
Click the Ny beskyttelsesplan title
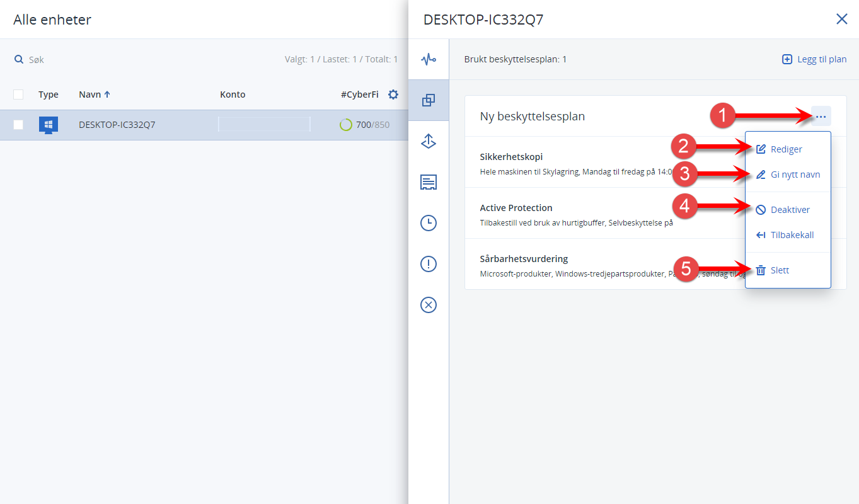tap(533, 117)
